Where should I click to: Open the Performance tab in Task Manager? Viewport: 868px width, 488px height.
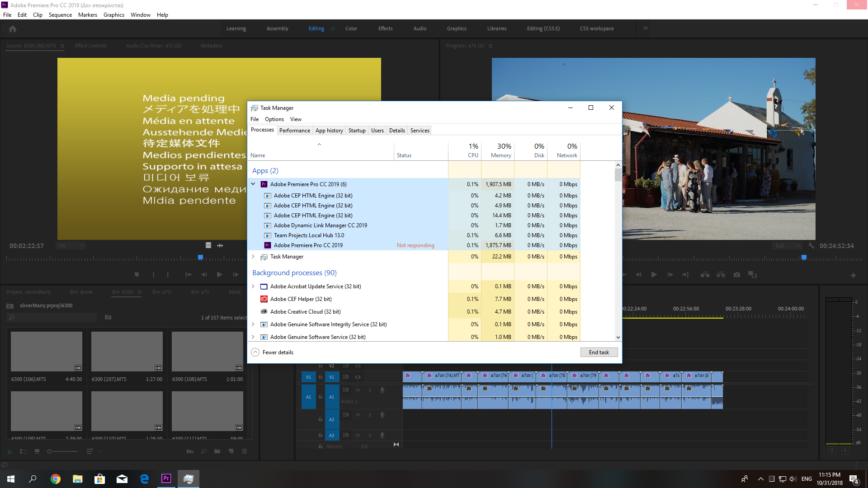pyautogui.click(x=294, y=130)
